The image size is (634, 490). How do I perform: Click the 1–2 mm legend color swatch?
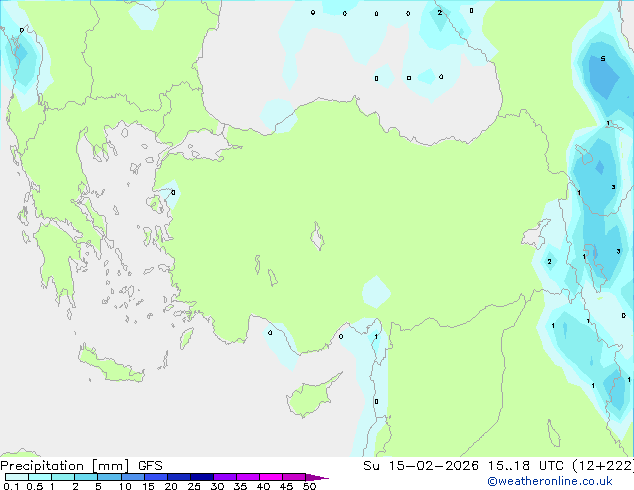(x=63, y=477)
